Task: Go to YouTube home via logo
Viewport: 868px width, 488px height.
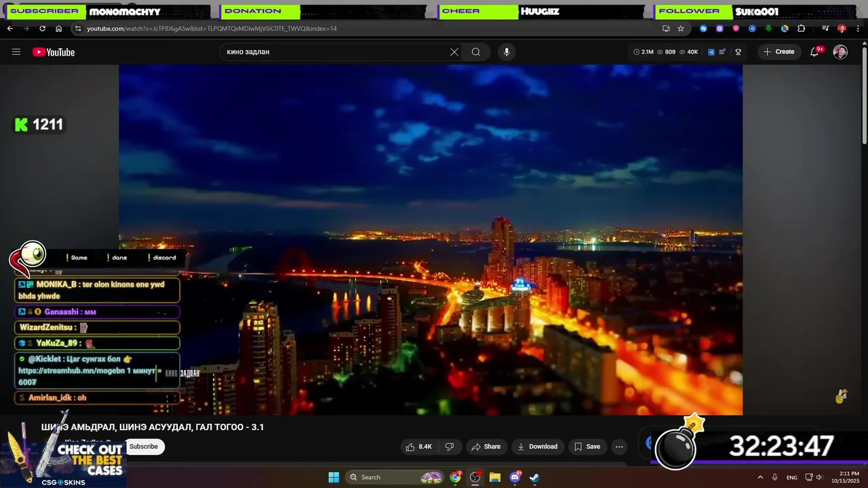Action: tap(54, 52)
